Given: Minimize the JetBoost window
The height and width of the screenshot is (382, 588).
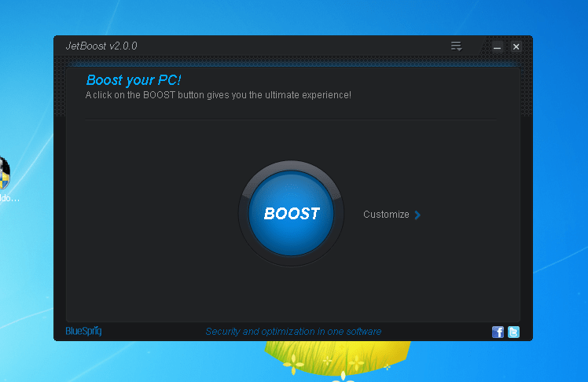Looking at the screenshot, I should [498, 47].
